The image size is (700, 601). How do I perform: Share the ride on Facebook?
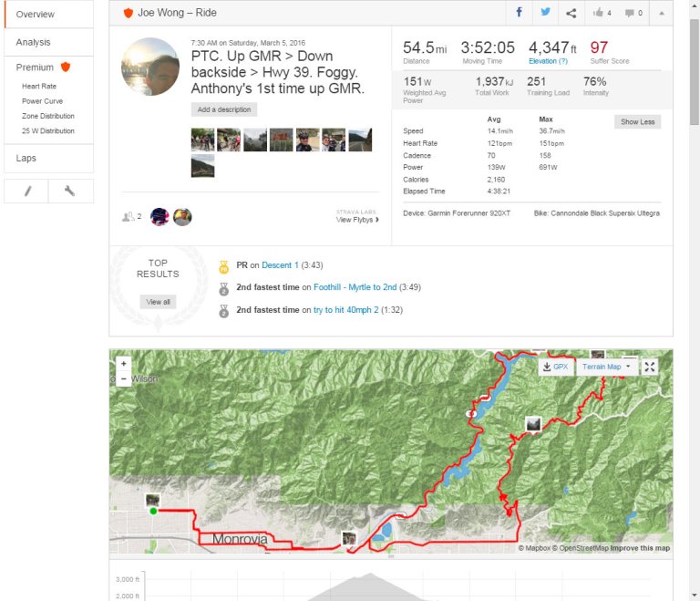point(520,13)
